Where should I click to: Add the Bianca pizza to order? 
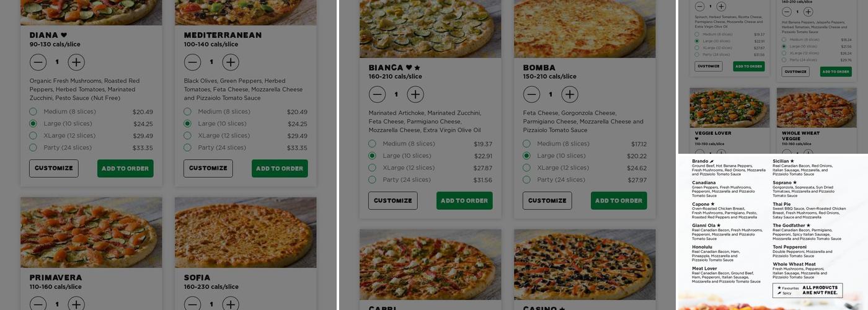coord(464,200)
